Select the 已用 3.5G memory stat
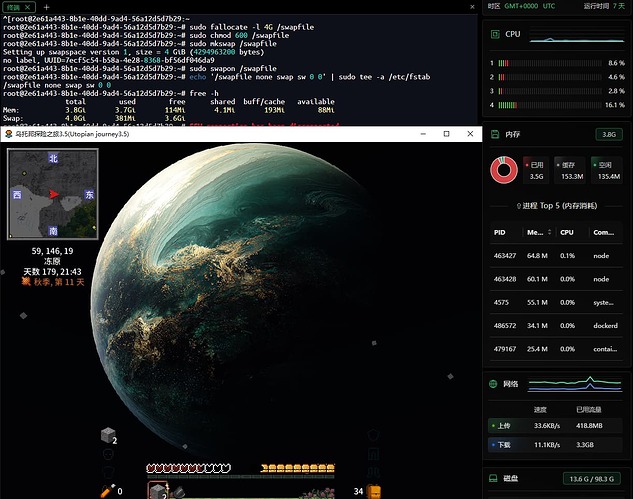 pos(536,170)
